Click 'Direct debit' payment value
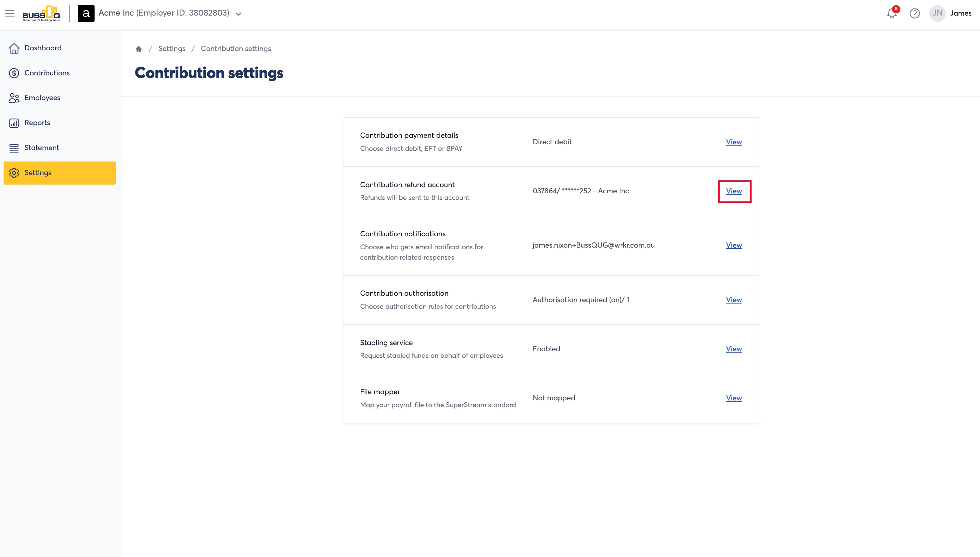Screen dimensions: 980x557 pos(552,142)
